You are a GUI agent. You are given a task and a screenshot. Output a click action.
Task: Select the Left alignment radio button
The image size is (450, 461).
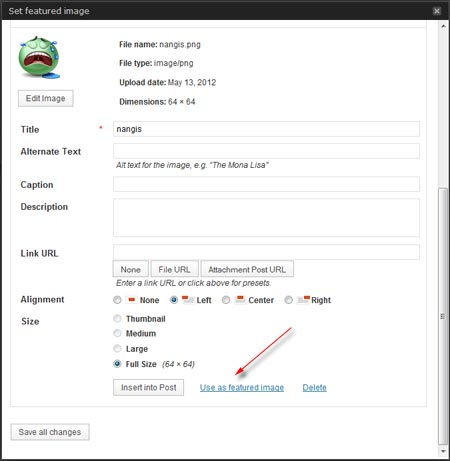[174, 300]
